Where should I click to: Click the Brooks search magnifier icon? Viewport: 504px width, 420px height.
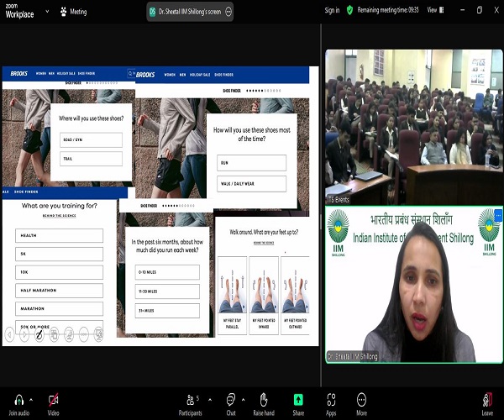click(130, 74)
